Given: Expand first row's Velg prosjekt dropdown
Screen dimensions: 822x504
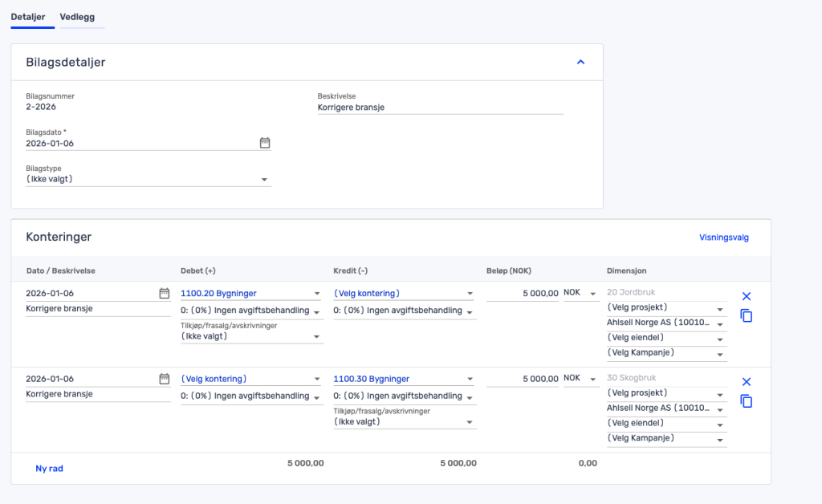Looking at the screenshot, I should (666, 308).
